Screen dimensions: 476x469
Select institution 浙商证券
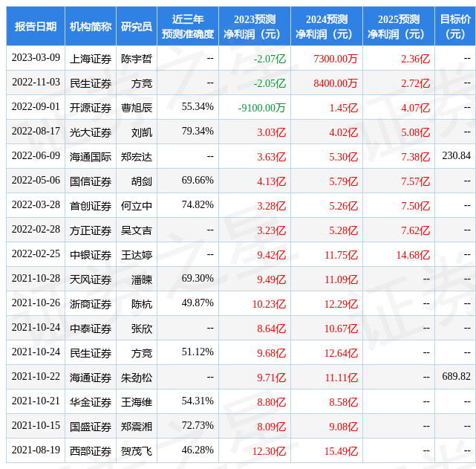tap(91, 304)
